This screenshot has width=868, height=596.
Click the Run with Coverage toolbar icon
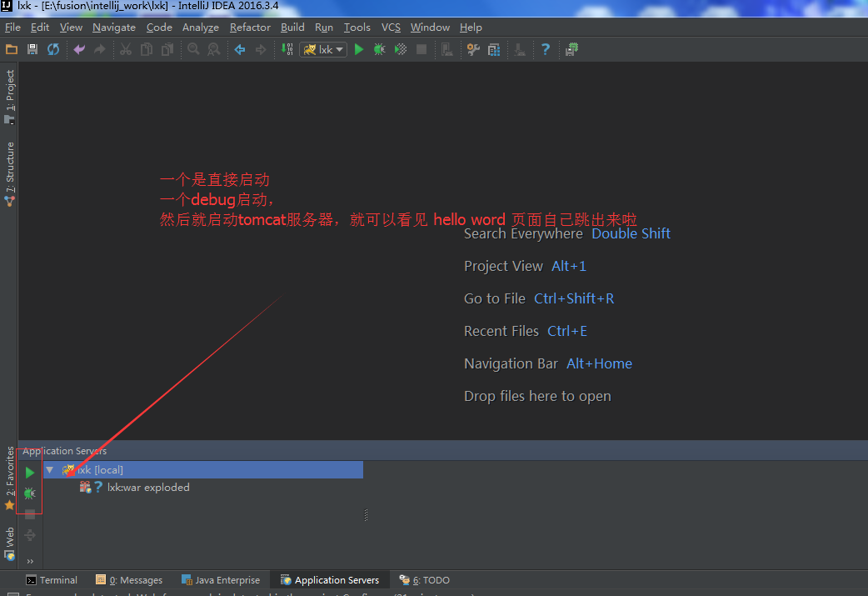pos(400,49)
